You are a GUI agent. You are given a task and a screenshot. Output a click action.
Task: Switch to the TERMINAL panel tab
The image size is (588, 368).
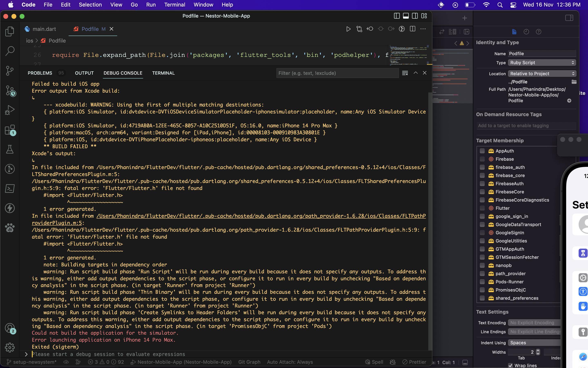pos(163,73)
